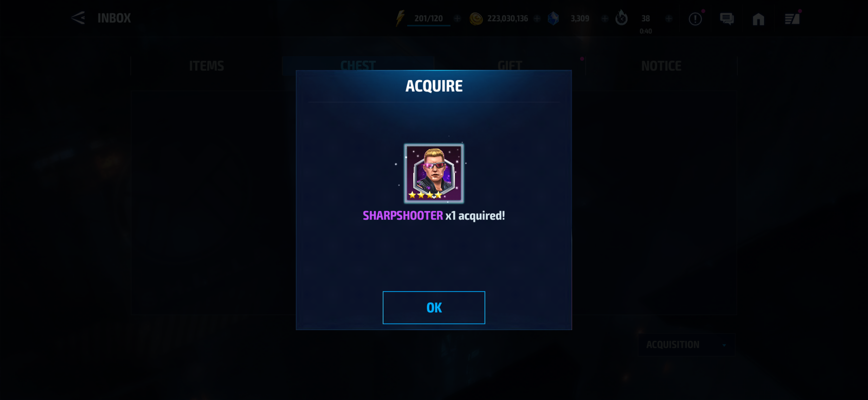Tap the gold coin currency icon
Image resolution: width=868 pixels, height=400 pixels.
pos(476,19)
